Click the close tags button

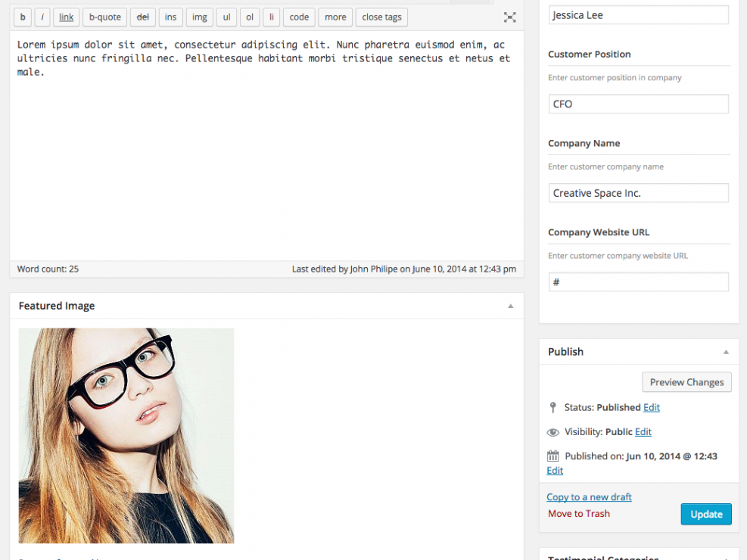(x=381, y=17)
